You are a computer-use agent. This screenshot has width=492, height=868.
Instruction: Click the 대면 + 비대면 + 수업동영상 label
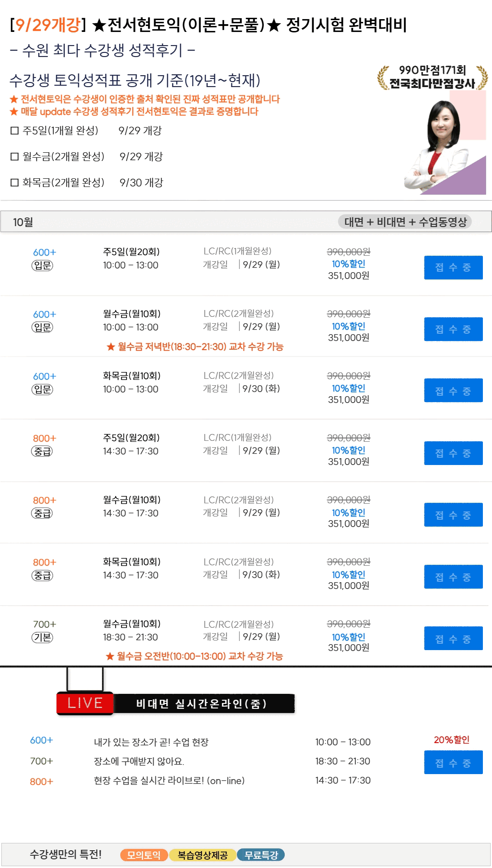tap(405, 222)
